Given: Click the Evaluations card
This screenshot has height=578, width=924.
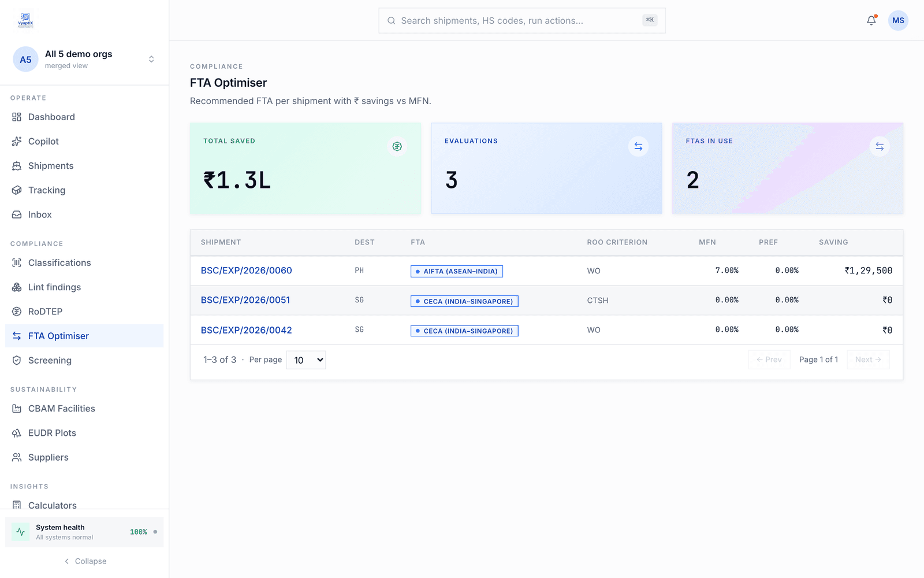Looking at the screenshot, I should click(x=546, y=168).
